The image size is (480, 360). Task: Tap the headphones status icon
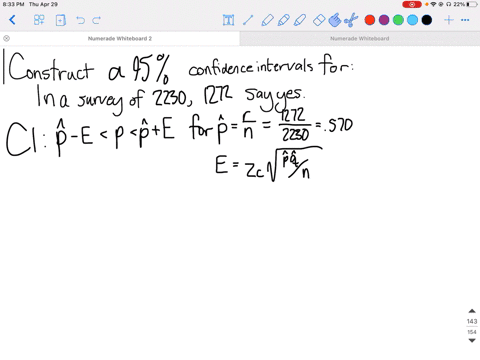[449, 4]
